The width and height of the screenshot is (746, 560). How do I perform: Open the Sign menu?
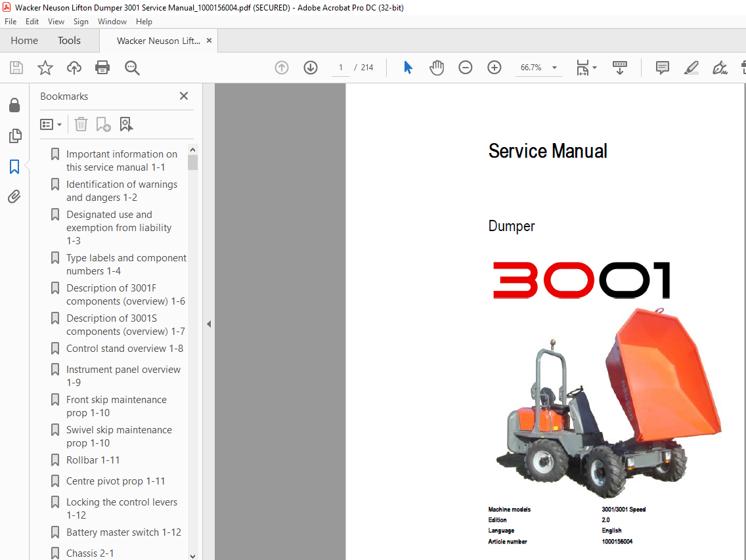pyautogui.click(x=81, y=22)
